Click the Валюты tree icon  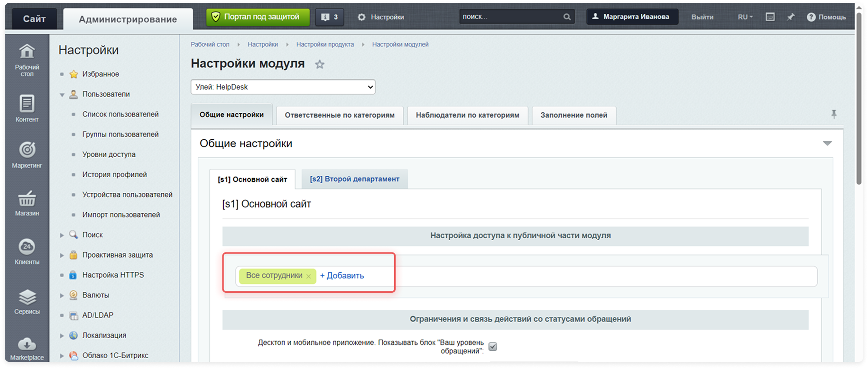pos(73,295)
